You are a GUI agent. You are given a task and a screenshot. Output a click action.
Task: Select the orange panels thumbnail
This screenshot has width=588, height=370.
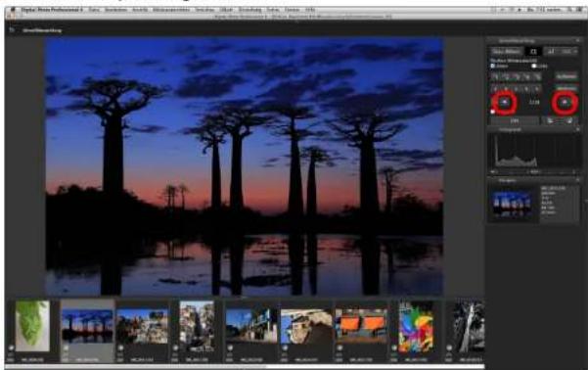tap(361, 326)
